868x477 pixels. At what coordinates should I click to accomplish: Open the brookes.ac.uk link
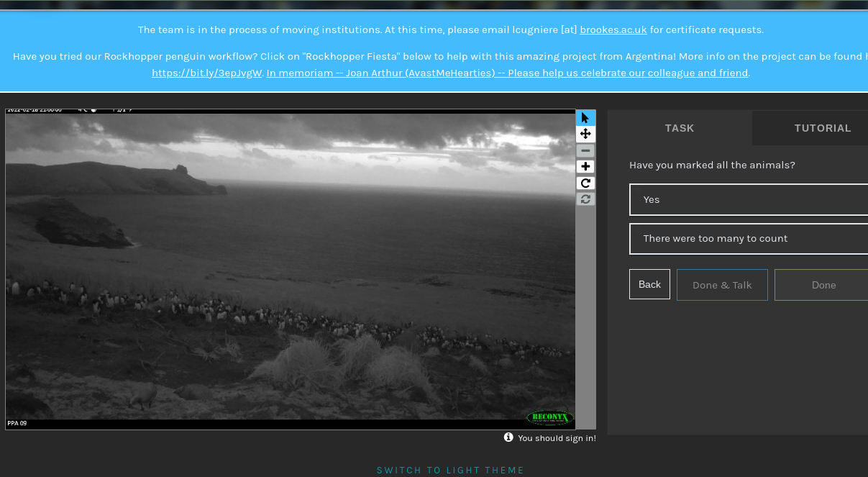613,30
